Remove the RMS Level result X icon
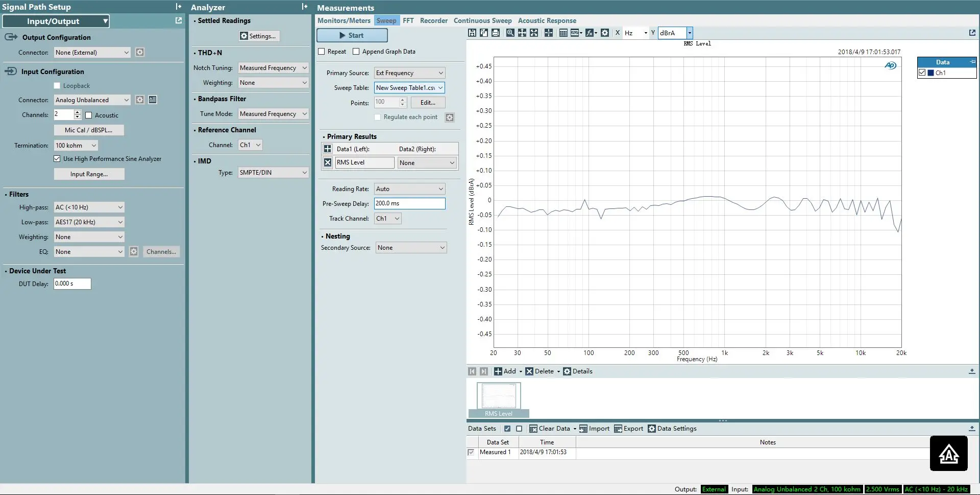Viewport: 980px width, 495px height. pyautogui.click(x=328, y=162)
